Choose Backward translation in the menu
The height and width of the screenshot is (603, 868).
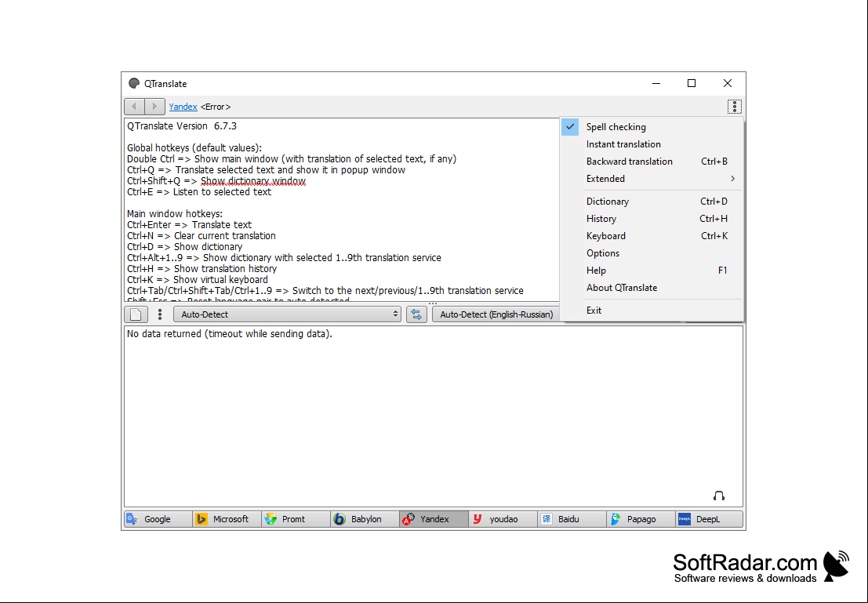pos(652,161)
